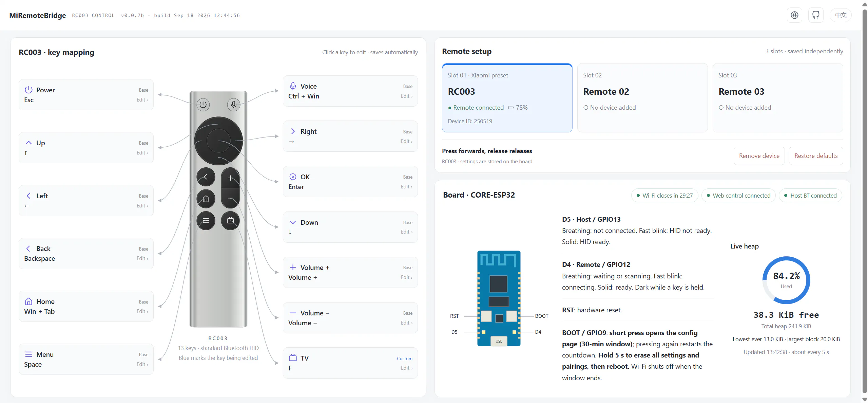Click the power icon in Power key card
868x403 pixels.
pos(28,90)
